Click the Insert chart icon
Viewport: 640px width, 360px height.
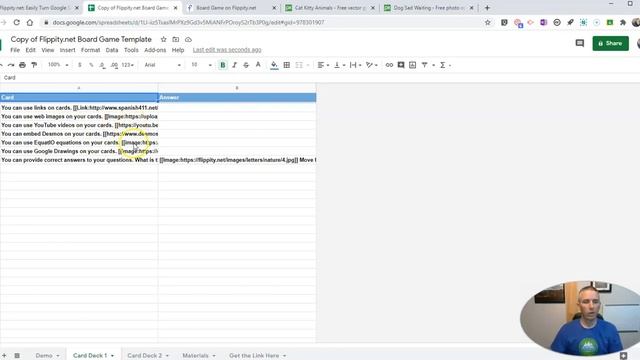(413, 65)
